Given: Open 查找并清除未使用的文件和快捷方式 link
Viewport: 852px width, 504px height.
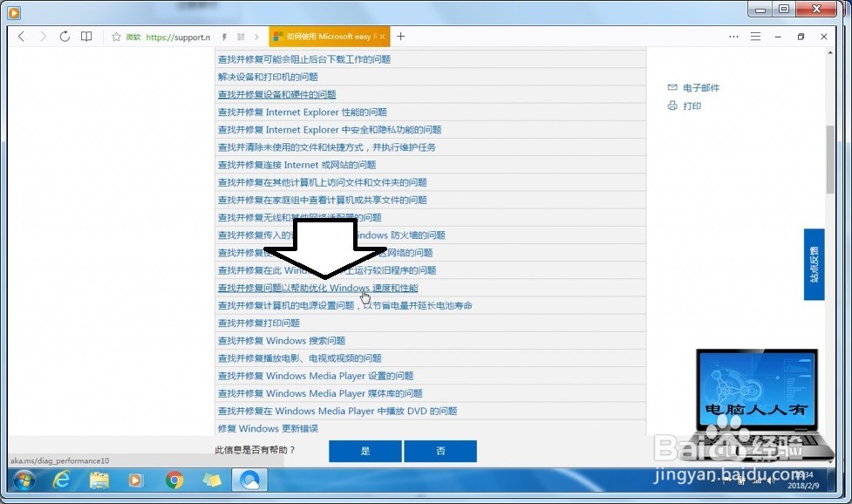Looking at the screenshot, I should [x=326, y=147].
